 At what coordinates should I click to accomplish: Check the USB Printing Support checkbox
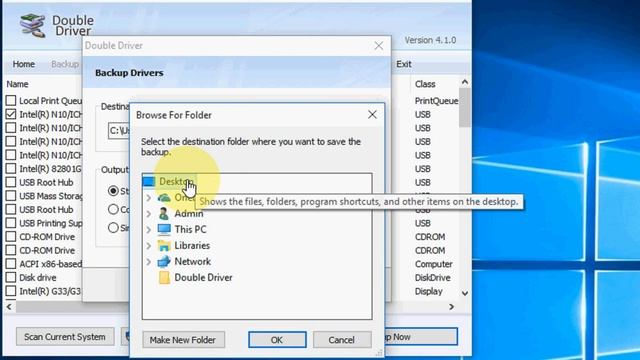(x=11, y=223)
